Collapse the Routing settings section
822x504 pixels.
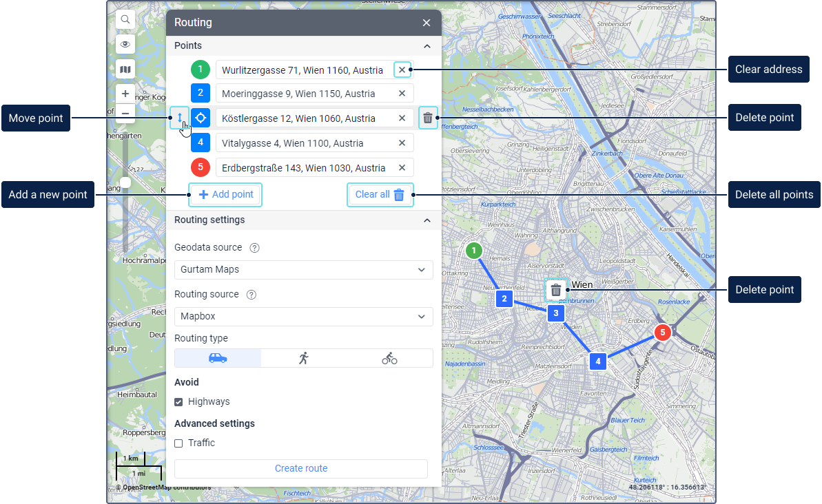(427, 220)
